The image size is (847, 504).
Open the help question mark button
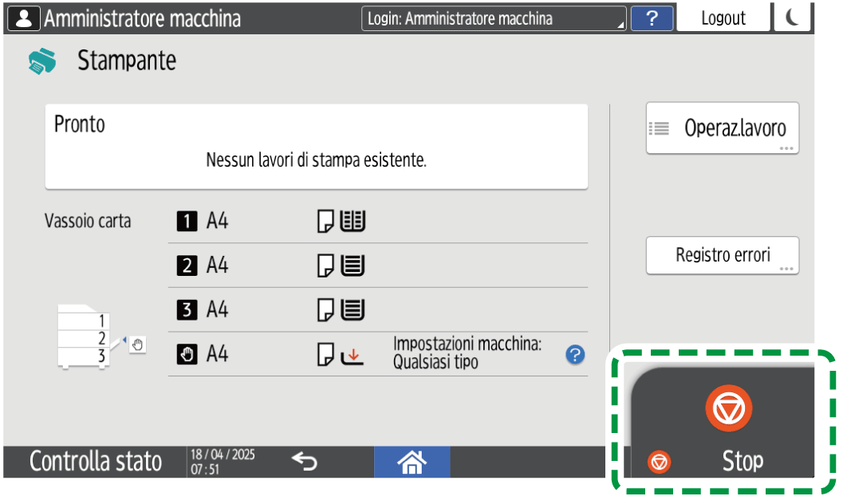coord(652,19)
